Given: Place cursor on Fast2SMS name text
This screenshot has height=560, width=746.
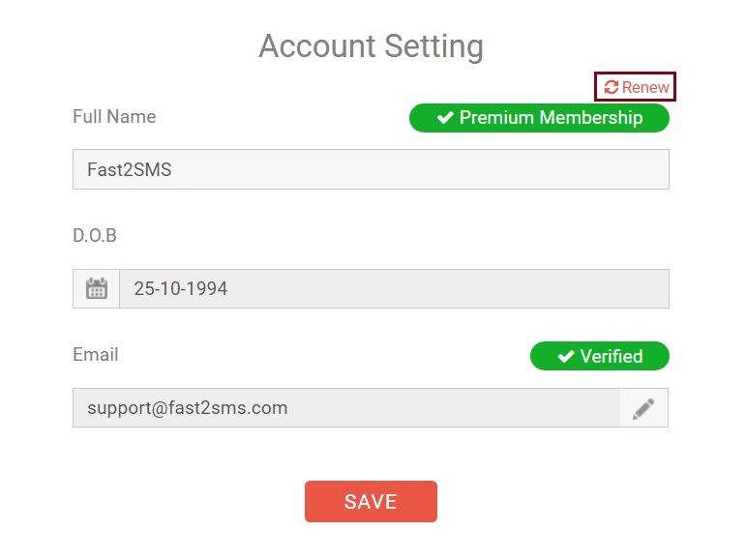Looking at the screenshot, I should [x=129, y=169].
